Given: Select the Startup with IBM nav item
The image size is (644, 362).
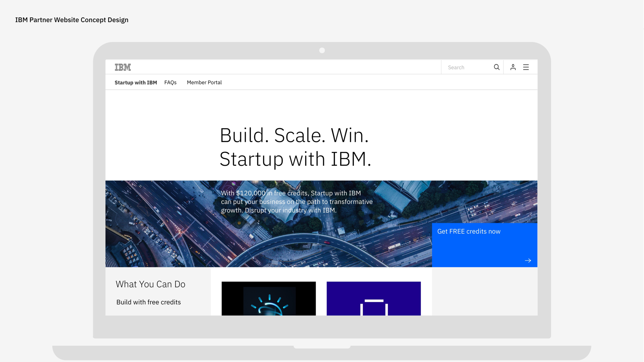Looking at the screenshot, I should click(135, 82).
